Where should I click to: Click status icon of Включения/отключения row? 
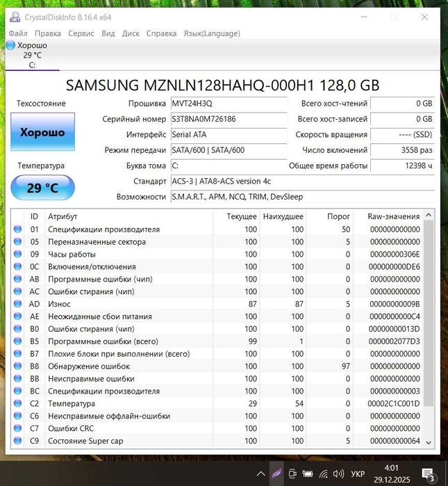pyautogui.click(x=17, y=266)
